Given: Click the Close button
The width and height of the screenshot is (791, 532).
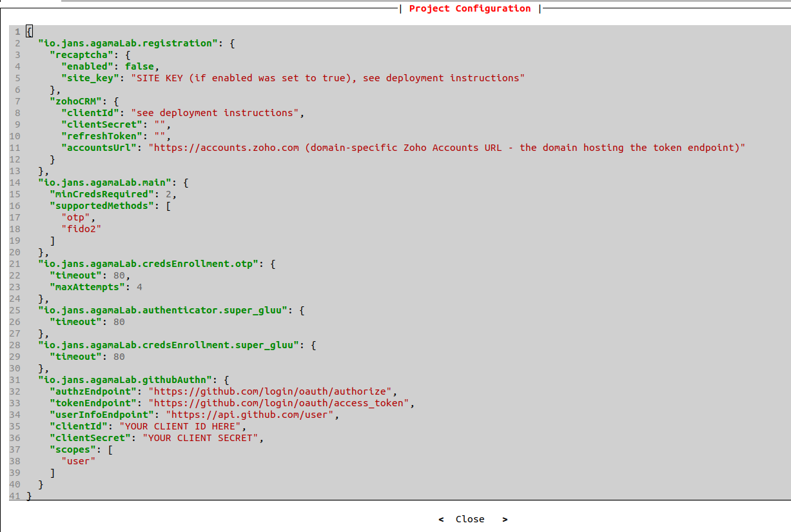Looking at the screenshot, I should click(x=470, y=519).
